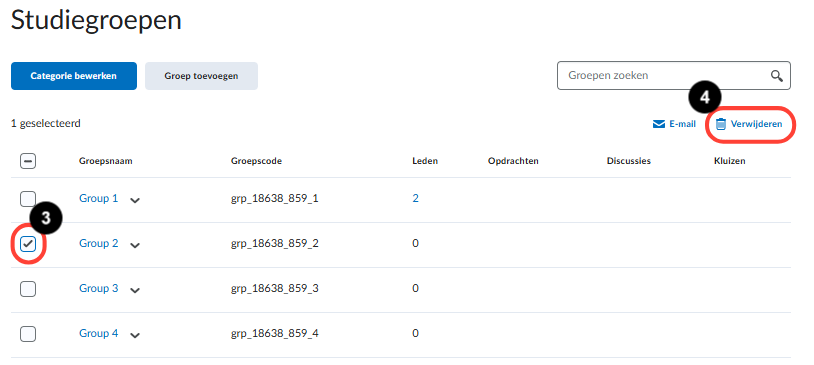This screenshot has width=814, height=365.
Task: Uncheck the Group 2 checkbox
Action: tap(28, 244)
